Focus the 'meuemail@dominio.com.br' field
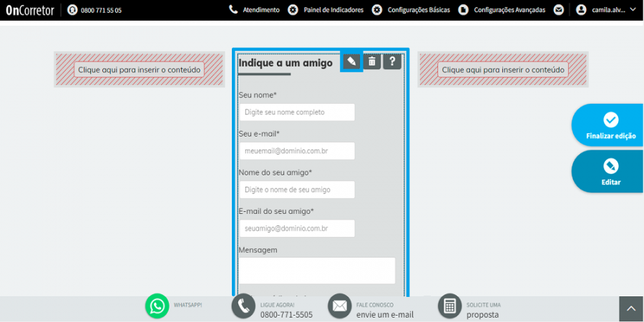The width and height of the screenshot is (644, 322). [x=297, y=151]
